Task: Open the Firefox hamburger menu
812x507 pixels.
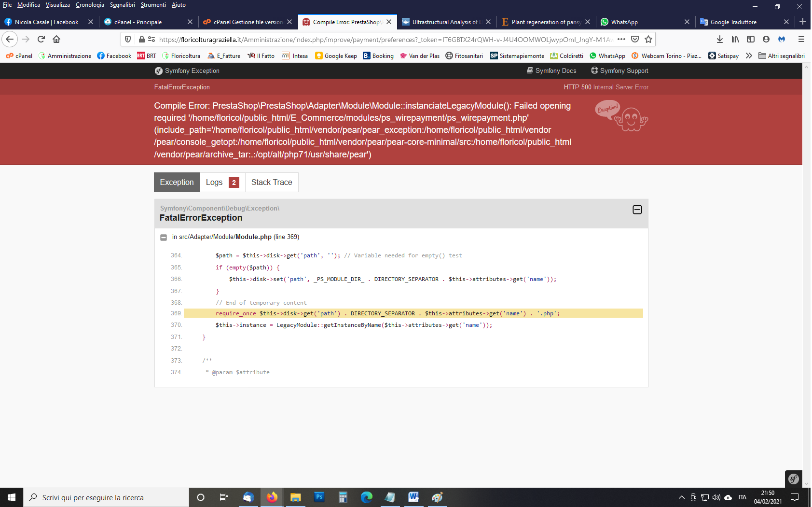Action: (801, 39)
